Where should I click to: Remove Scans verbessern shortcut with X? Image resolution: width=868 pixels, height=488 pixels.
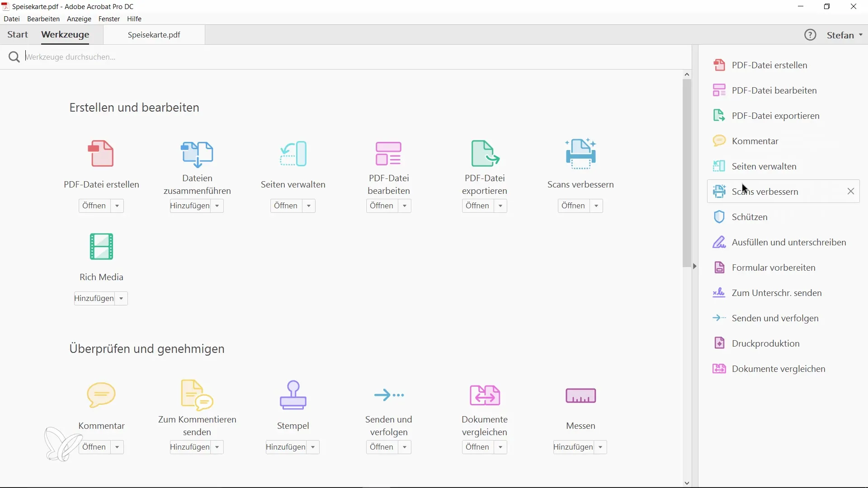tap(851, 191)
